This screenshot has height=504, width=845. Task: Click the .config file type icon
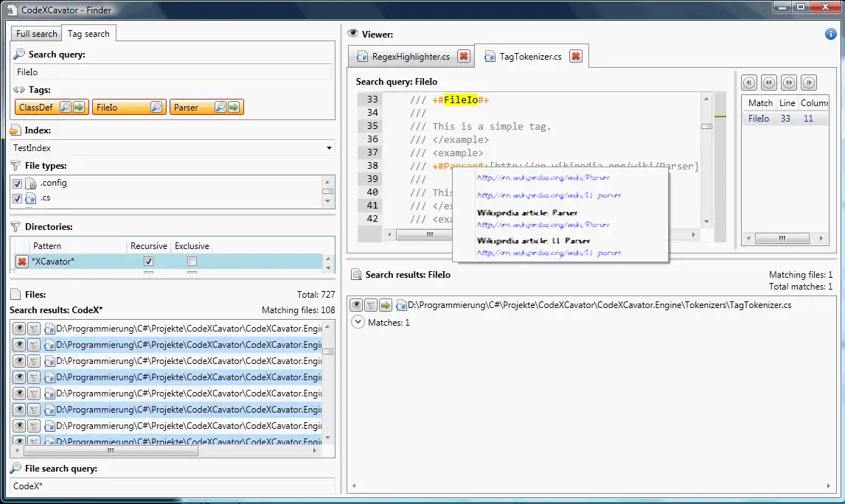31,183
